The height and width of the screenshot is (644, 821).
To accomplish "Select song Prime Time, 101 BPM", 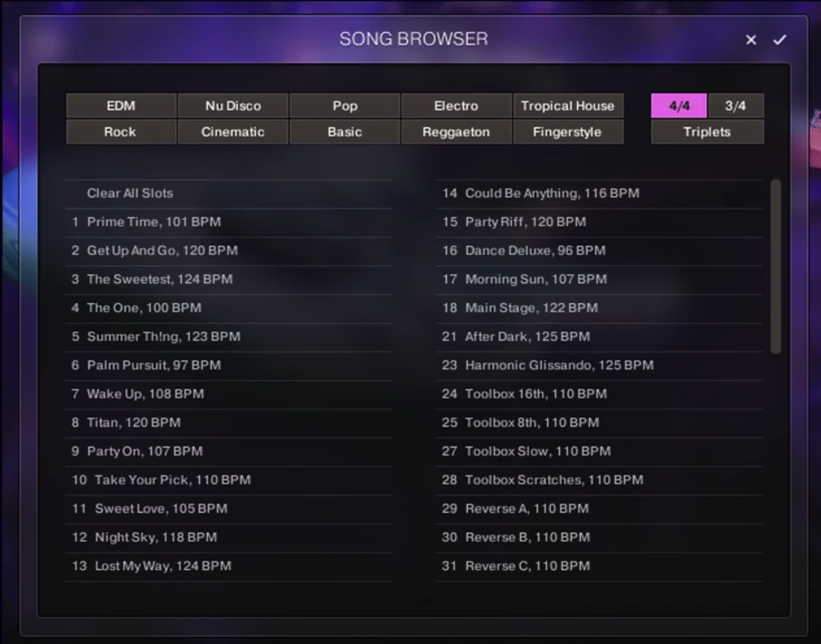I will [x=229, y=222].
